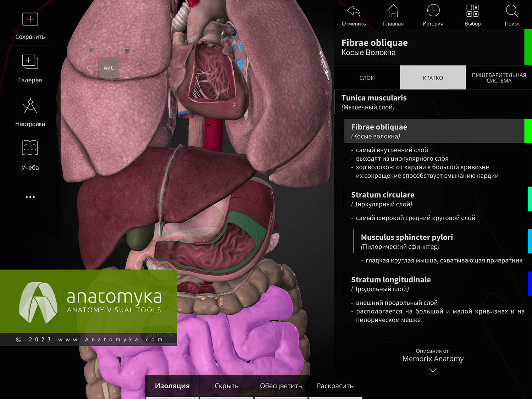Image resolution: width=532 pixels, height=399 pixels.
Task: Open Настройки compass settings icon
Action: point(30,105)
